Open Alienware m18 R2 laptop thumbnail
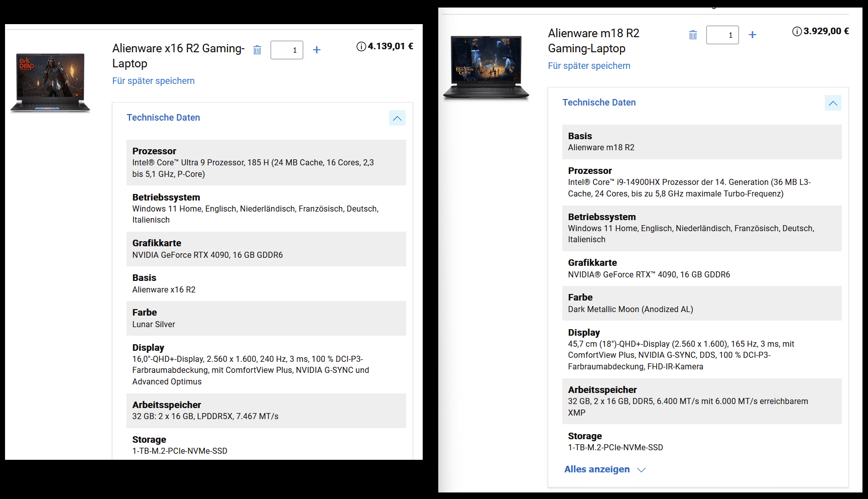 [x=486, y=67]
